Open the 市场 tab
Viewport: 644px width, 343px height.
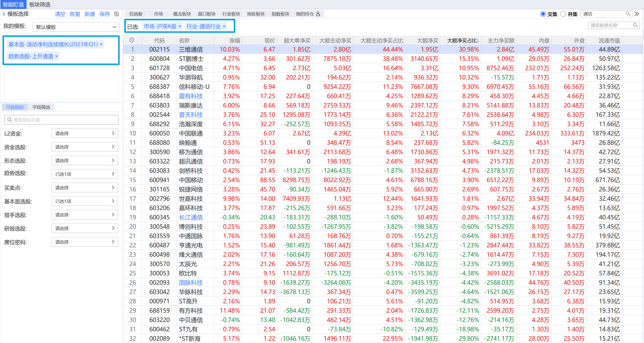158,14
